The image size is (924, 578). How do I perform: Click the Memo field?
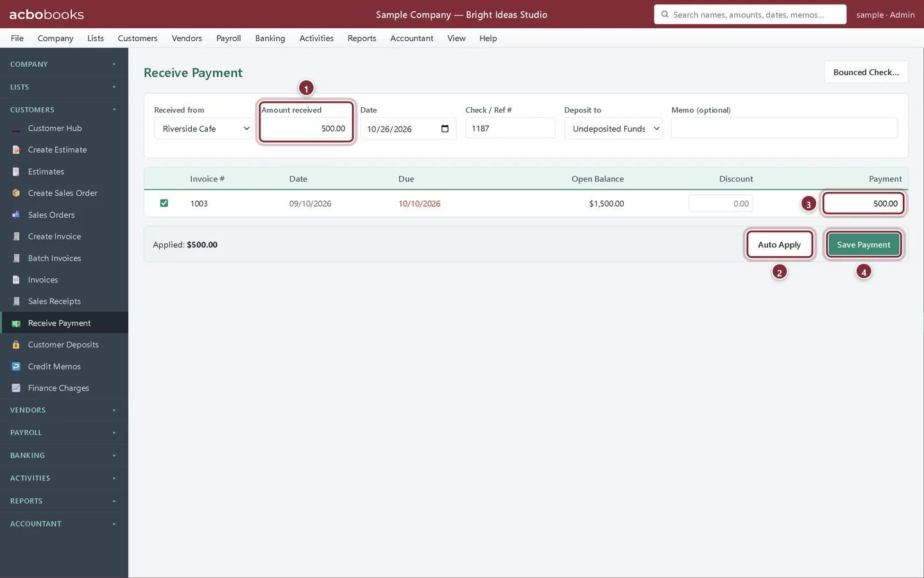click(x=784, y=128)
